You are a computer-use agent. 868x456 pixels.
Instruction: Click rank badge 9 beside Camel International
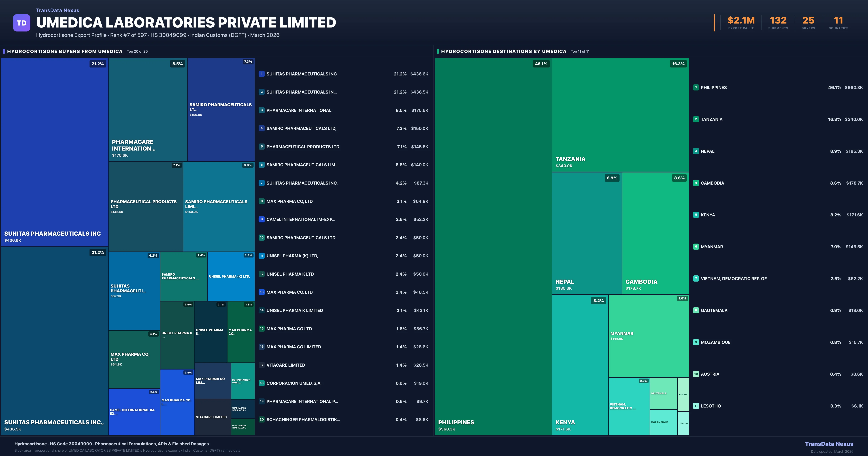[261, 219]
